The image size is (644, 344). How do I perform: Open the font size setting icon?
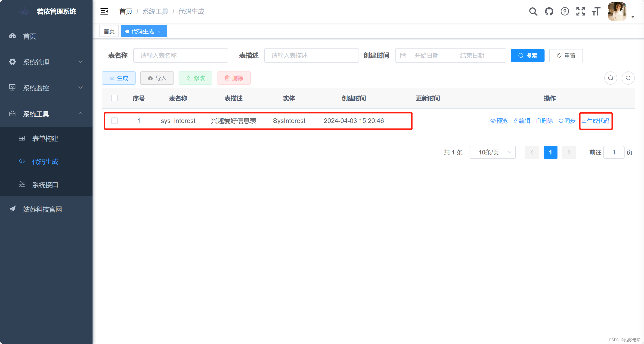(596, 12)
